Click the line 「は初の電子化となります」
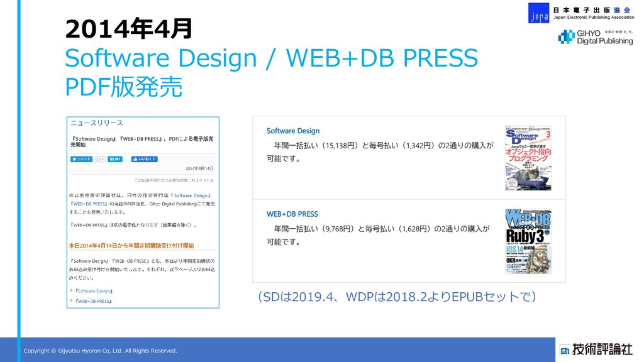The width and height of the screenshot is (644, 362). pos(135,226)
